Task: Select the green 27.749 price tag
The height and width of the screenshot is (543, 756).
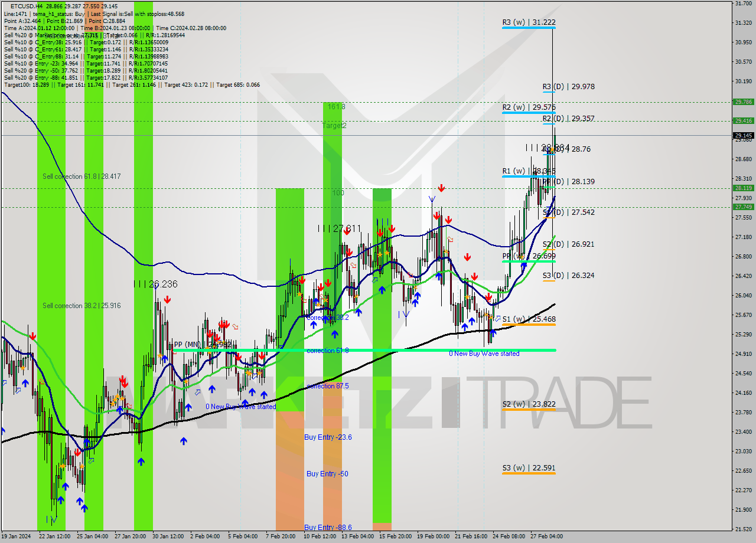Action: 743,207
